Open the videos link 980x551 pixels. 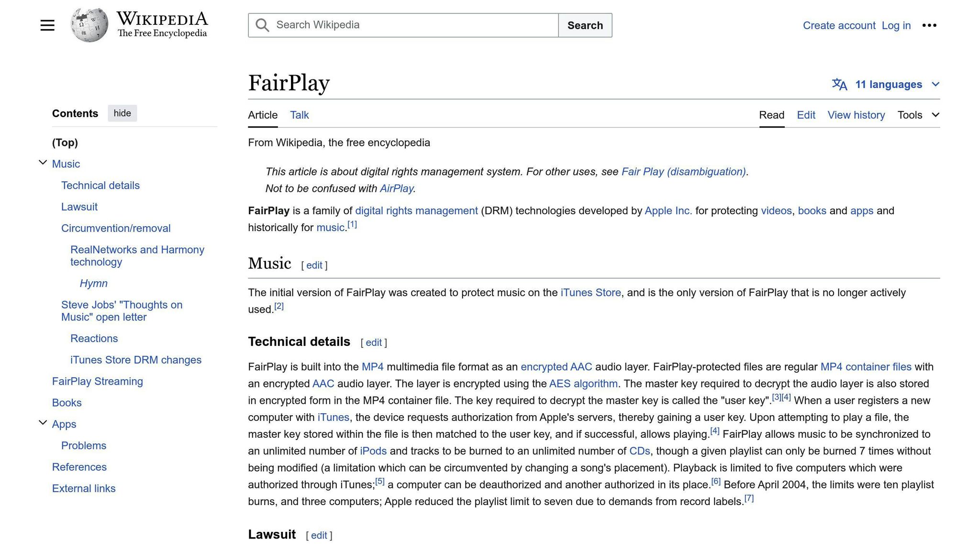[x=776, y=211]
